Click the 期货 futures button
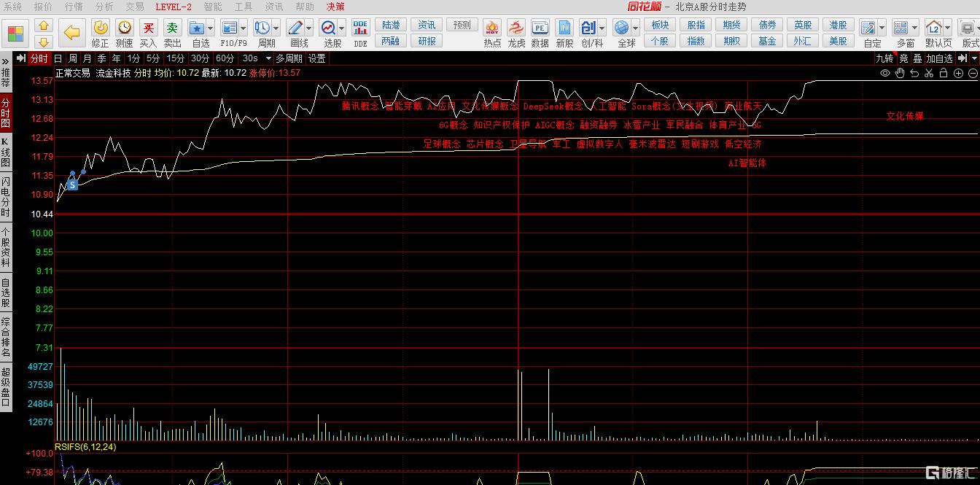980x485 pixels. tap(731, 26)
